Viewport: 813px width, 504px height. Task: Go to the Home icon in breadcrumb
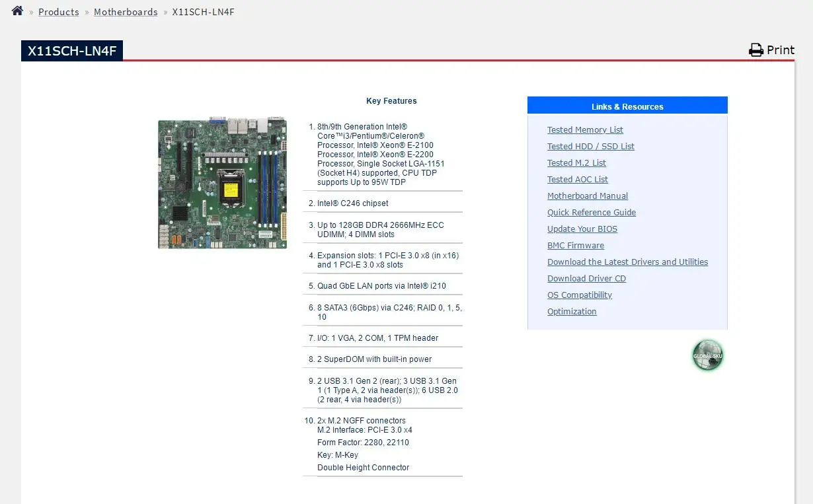pos(17,11)
